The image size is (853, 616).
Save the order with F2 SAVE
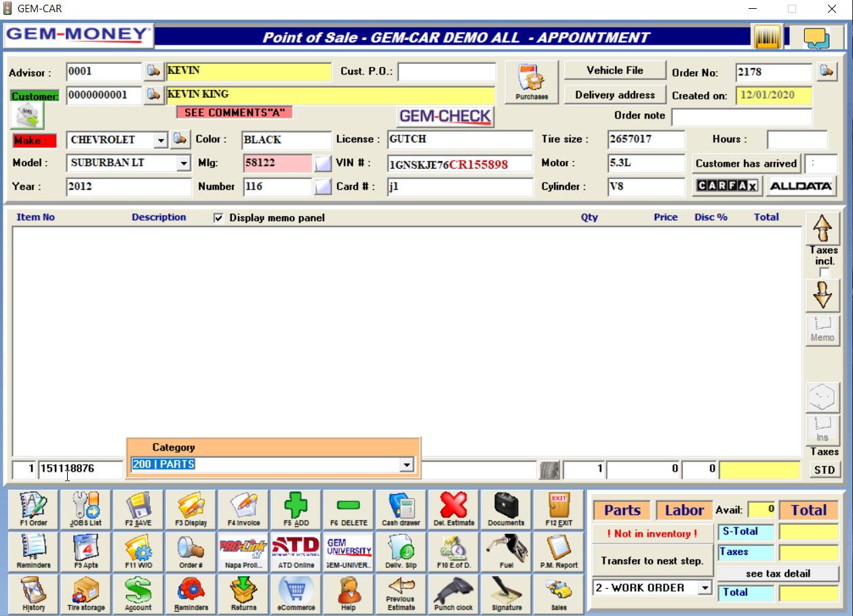tap(138, 510)
